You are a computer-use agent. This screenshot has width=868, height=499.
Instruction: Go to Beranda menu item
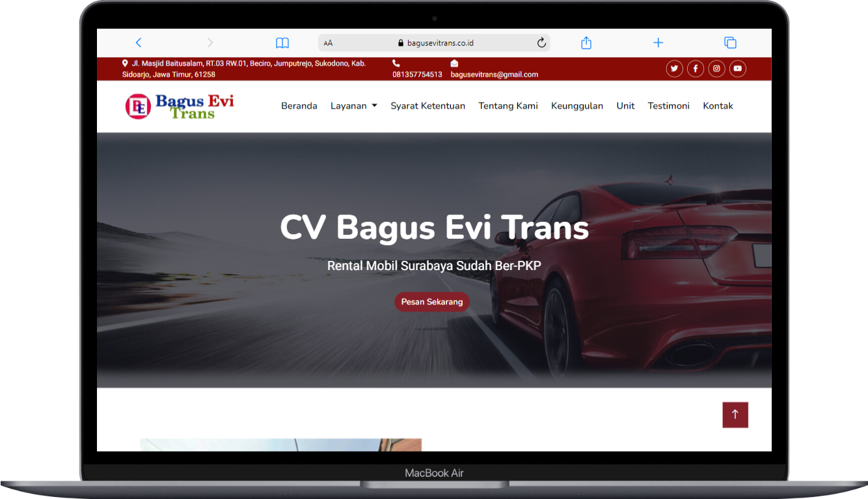[299, 106]
